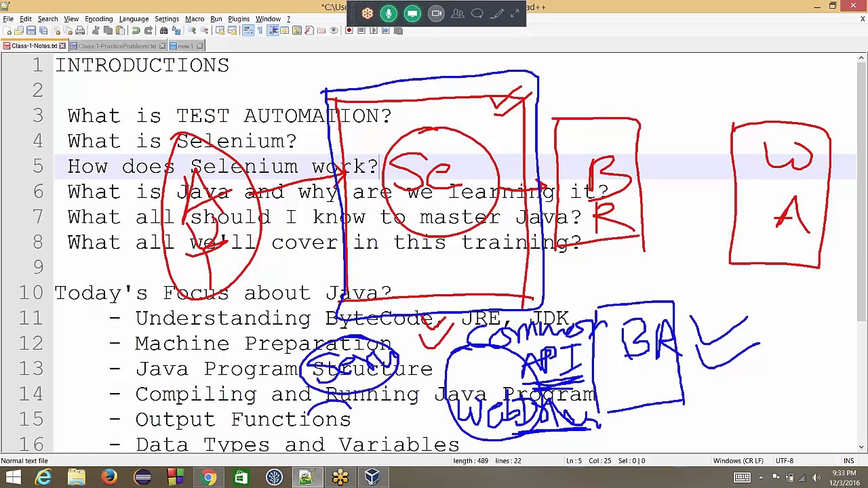Viewport: 868px width, 488px height.
Task: Click the Zoom In magnifier icon
Action: click(x=192, y=30)
